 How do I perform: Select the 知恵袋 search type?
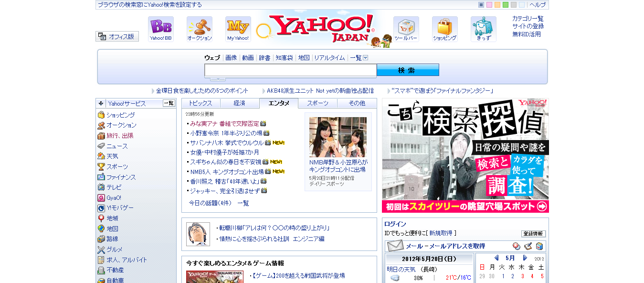tap(284, 58)
